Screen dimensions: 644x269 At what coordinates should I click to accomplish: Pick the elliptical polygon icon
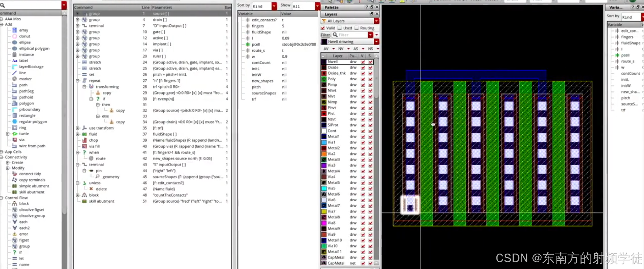15,48
